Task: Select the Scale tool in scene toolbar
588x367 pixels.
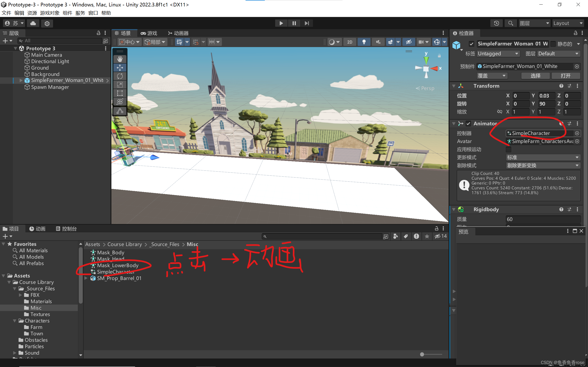Action: point(120,84)
